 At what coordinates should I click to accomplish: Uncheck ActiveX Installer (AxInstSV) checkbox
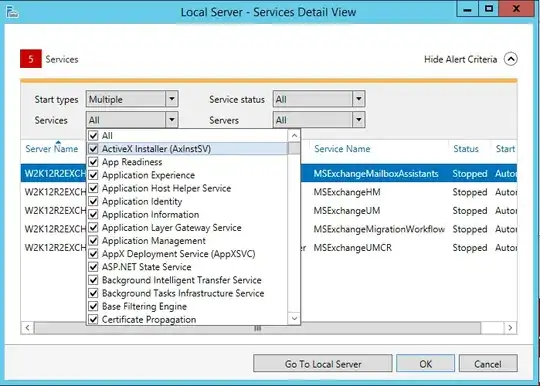point(93,149)
